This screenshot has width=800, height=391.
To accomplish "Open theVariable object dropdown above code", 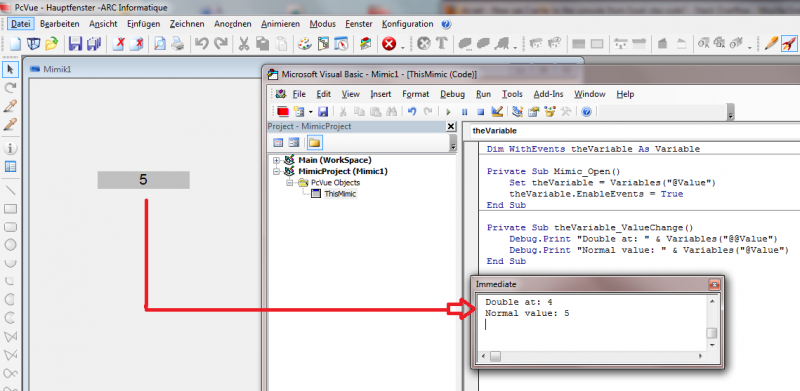I will click(x=632, y=131).
